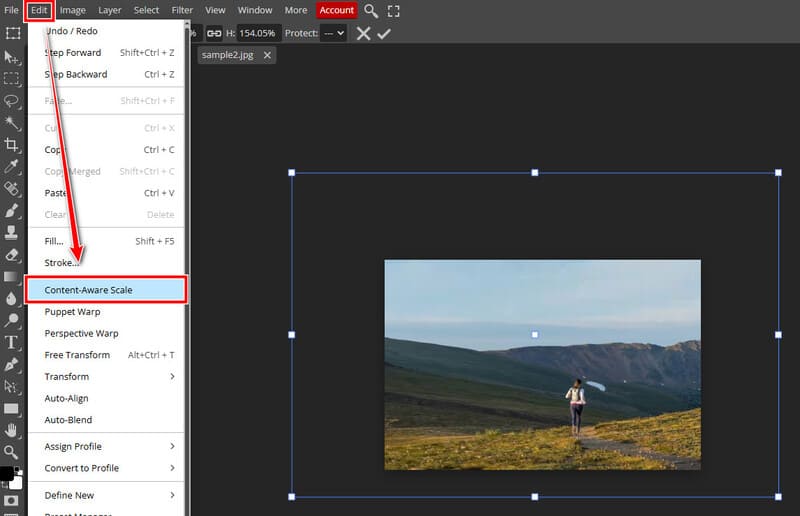This screenshot has height=516, width=800.
Task: Select the Eraser tool
Action: (11, 254)
